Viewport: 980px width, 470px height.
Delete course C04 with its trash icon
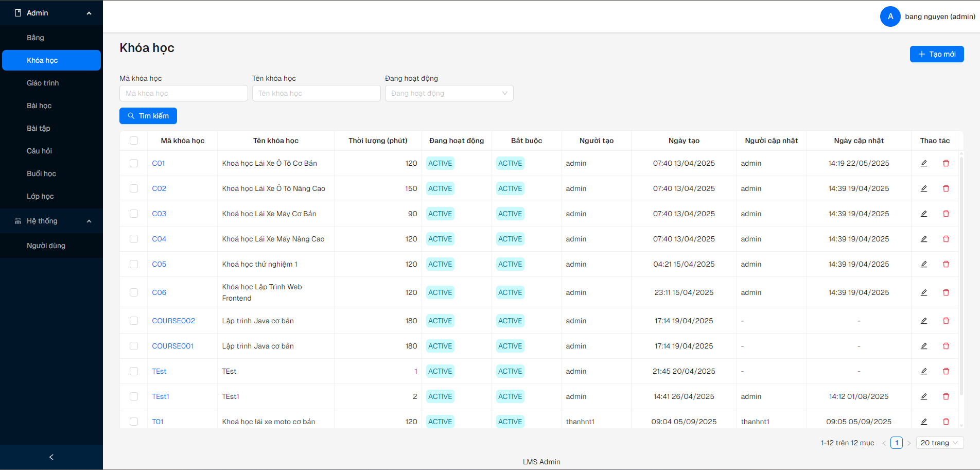(946, 239)
